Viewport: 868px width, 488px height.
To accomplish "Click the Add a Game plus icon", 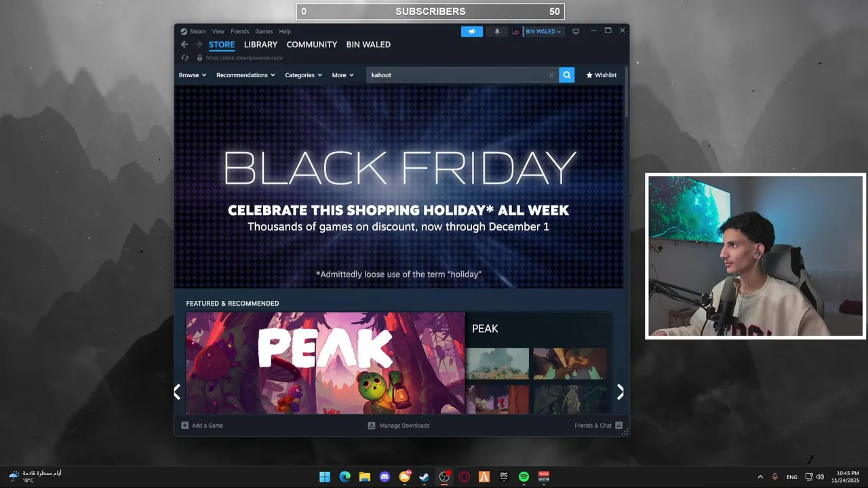I will coord(184,426).
